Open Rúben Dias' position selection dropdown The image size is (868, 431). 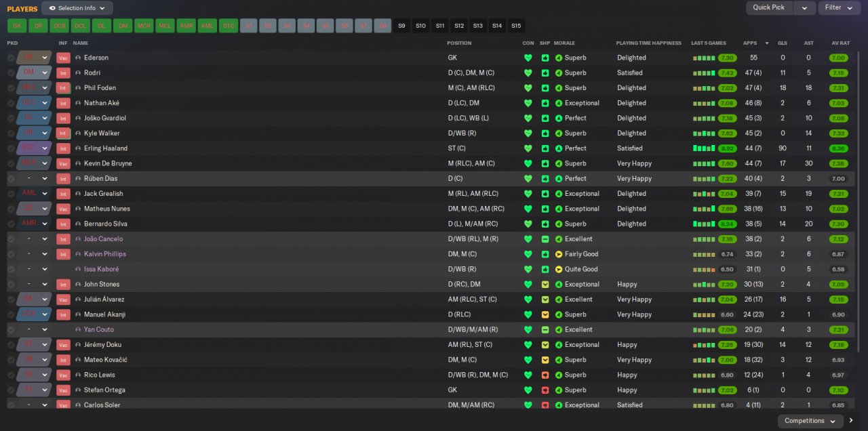(x=34, y=179)
